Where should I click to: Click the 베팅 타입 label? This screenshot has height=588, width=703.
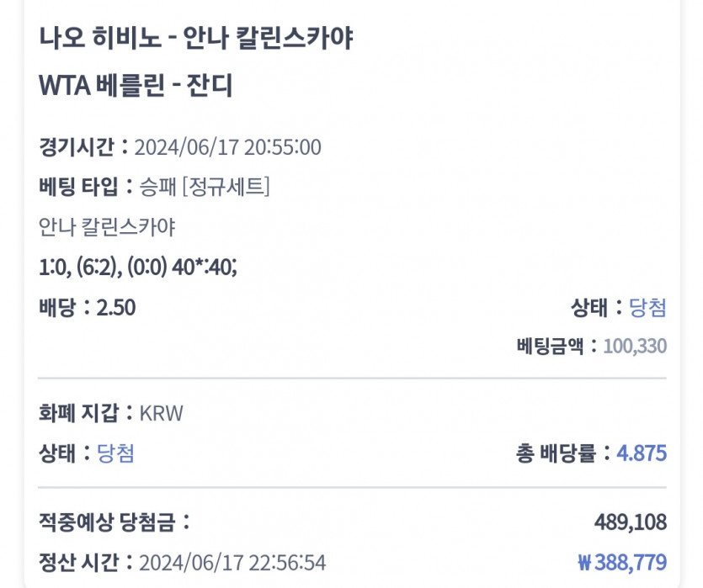pos(80,187)
